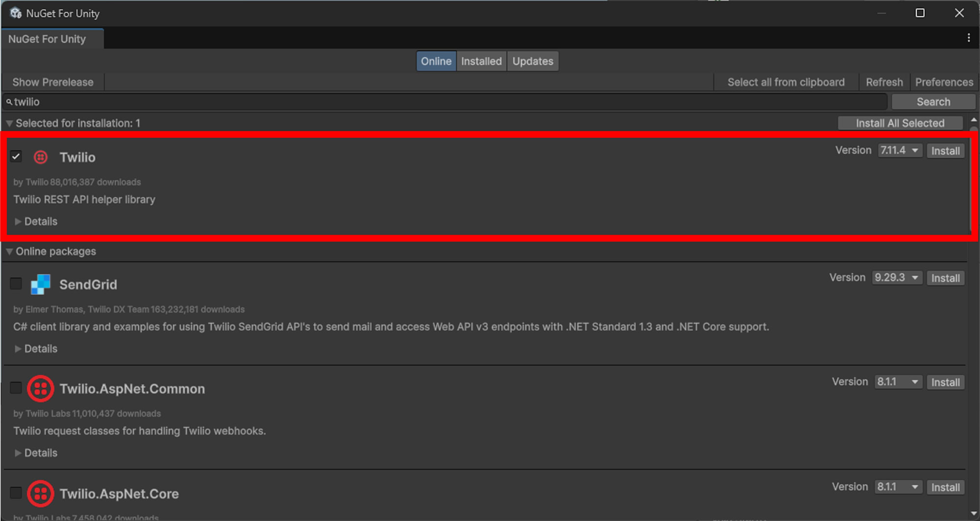Open Preferences
Image resolution: width=980 pixels, height=521 pixels.
coord(944,82)
